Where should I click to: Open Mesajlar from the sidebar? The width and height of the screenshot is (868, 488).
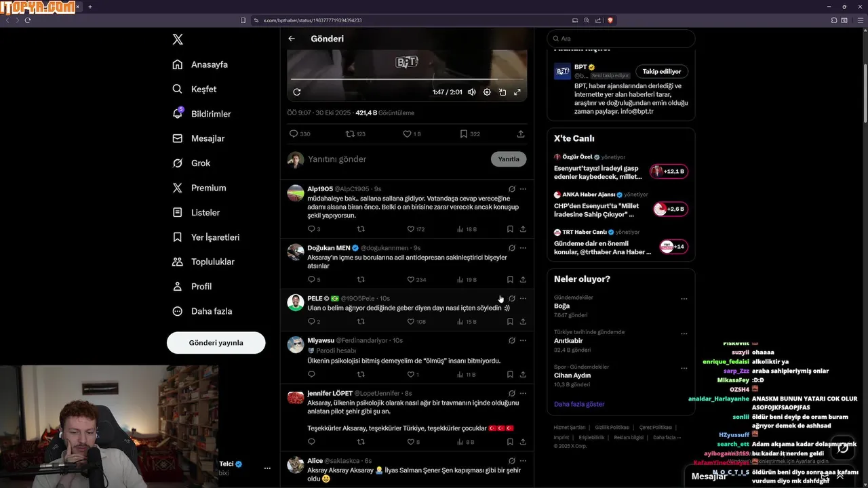[x=198, y=138]
